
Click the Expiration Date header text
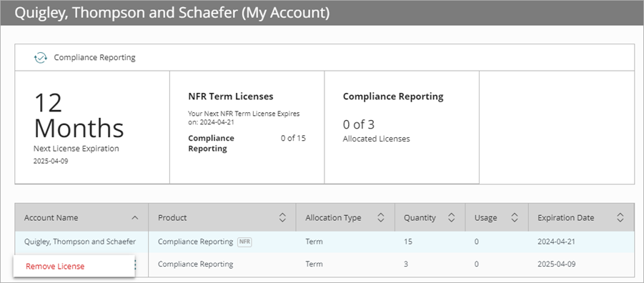click(x=565, y=218)
